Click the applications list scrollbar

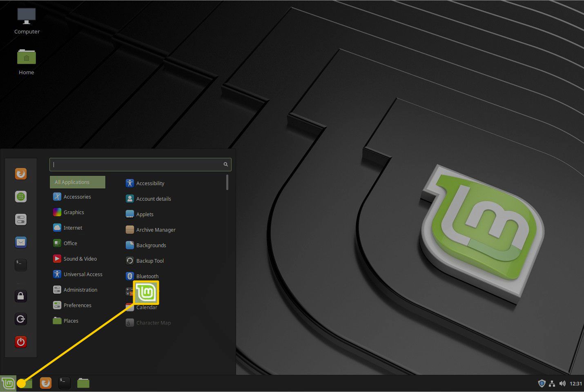pos(227,182)
